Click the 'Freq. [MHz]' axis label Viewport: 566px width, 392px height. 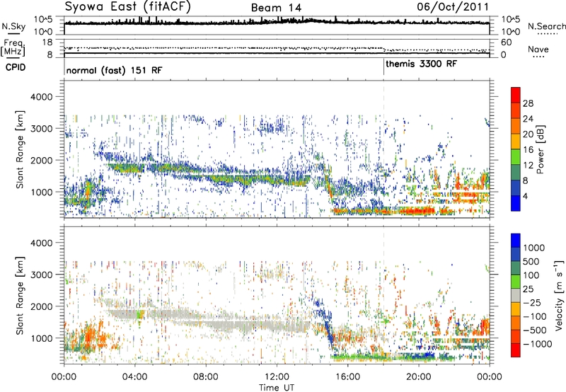point(13,48)
